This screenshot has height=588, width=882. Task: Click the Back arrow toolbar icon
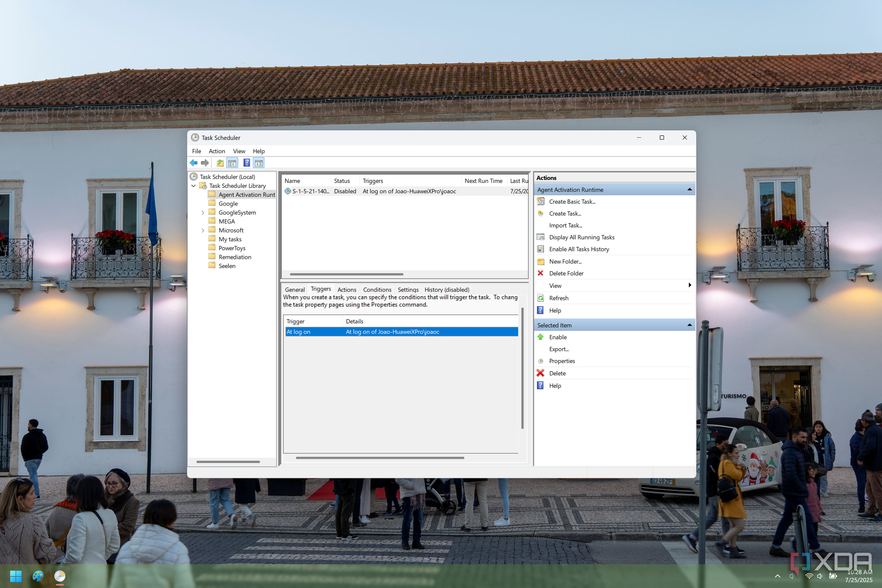[x=193, y=163]
